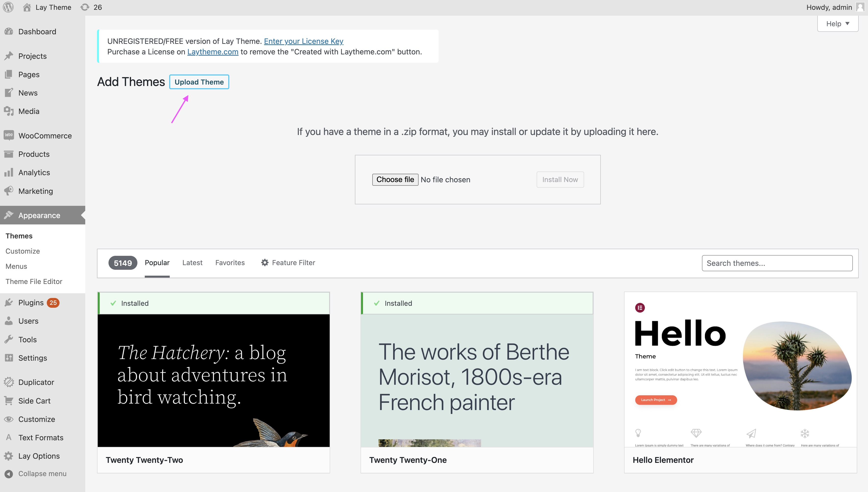Image resolution: width=868 pixels, height=492 pixels.
Task: Expand the Help dropdown
Action: (x=838, y=24)
